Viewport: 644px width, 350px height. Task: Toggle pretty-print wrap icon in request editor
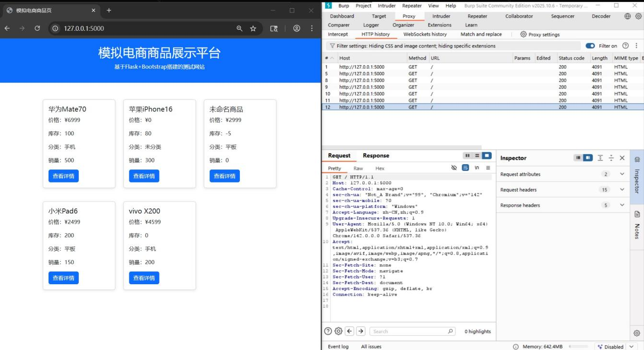(465, 168)
